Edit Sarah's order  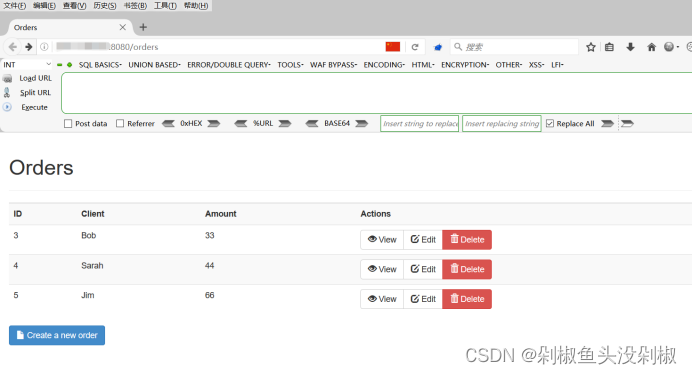click(423, 269)
